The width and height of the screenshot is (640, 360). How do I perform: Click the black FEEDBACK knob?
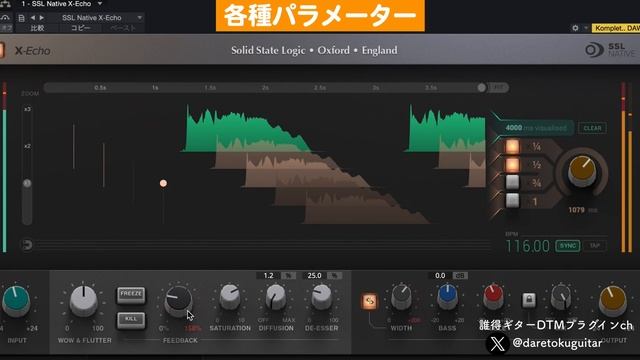pos(178,301)
